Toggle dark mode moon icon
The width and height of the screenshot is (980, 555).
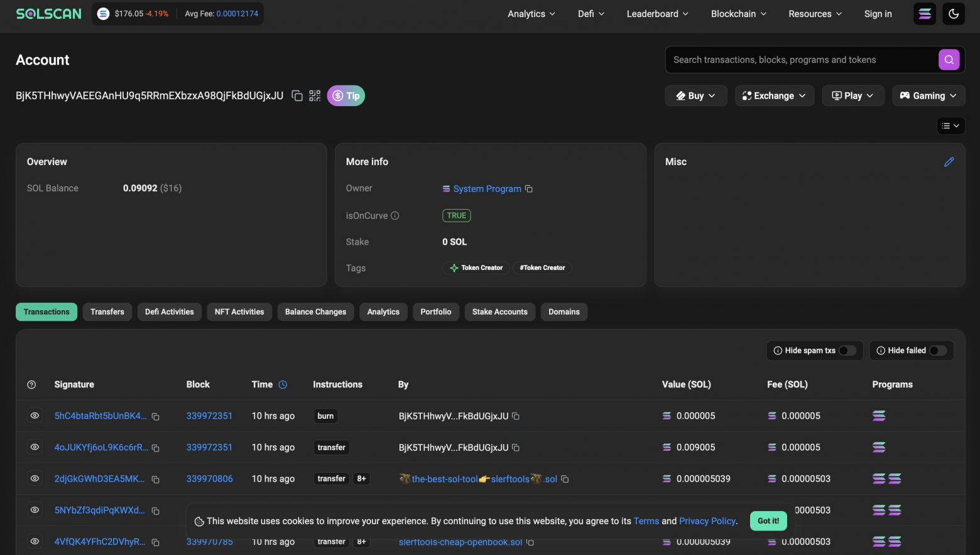pos(953,14)
